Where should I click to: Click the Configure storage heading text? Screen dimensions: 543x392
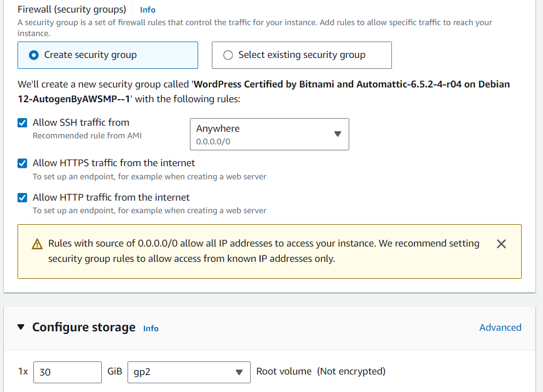click(84, 327)
